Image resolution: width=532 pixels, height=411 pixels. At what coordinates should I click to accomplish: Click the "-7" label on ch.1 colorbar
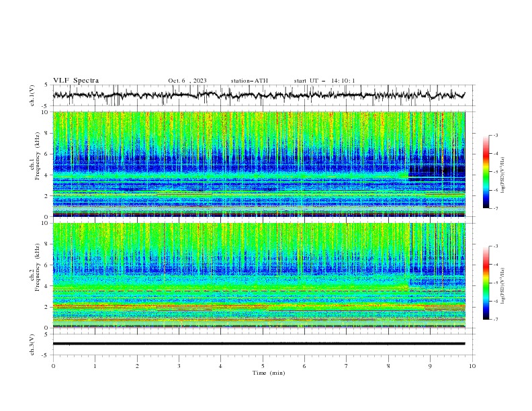coord(495,208)
